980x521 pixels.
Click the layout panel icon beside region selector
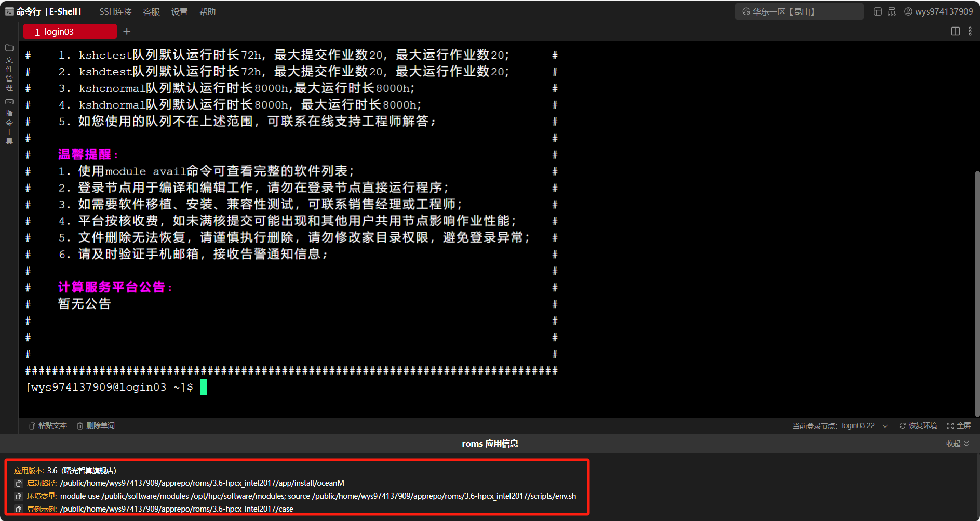tap(877, 11)
